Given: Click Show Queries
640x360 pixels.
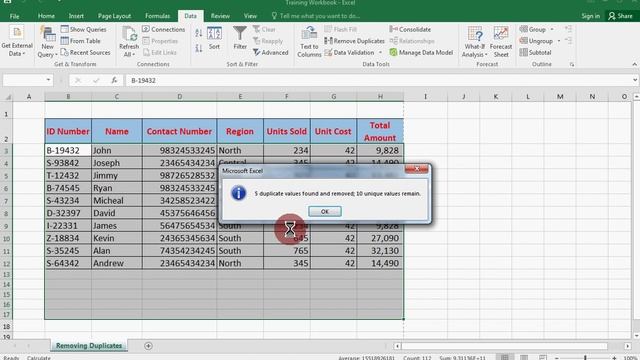Looking at the screenshot, I should tap(83, 29).
